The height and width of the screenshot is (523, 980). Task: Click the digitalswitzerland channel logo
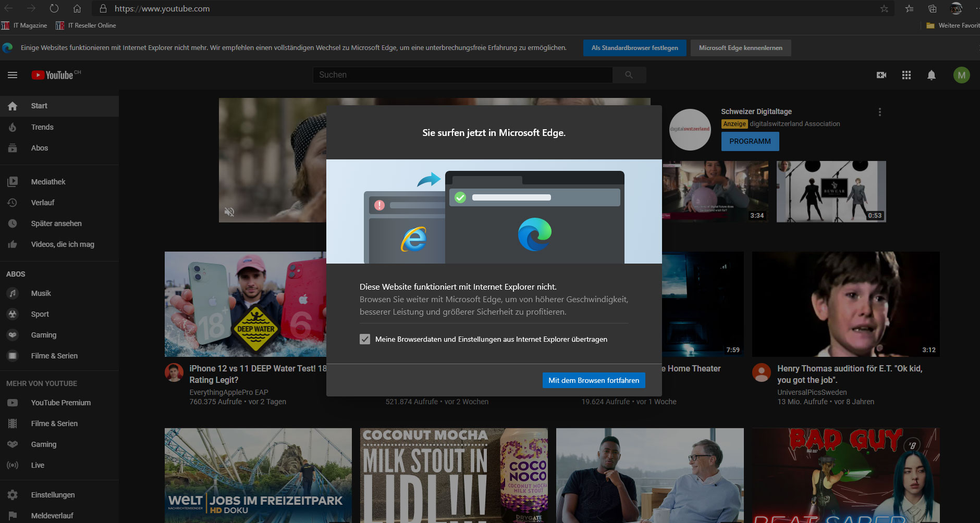[690, 129]
